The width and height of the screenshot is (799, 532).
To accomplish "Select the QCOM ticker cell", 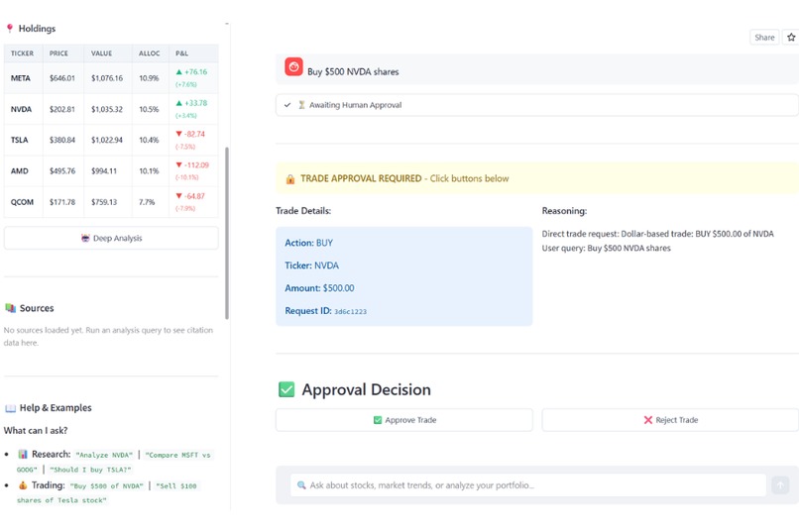I will [22, 202].
